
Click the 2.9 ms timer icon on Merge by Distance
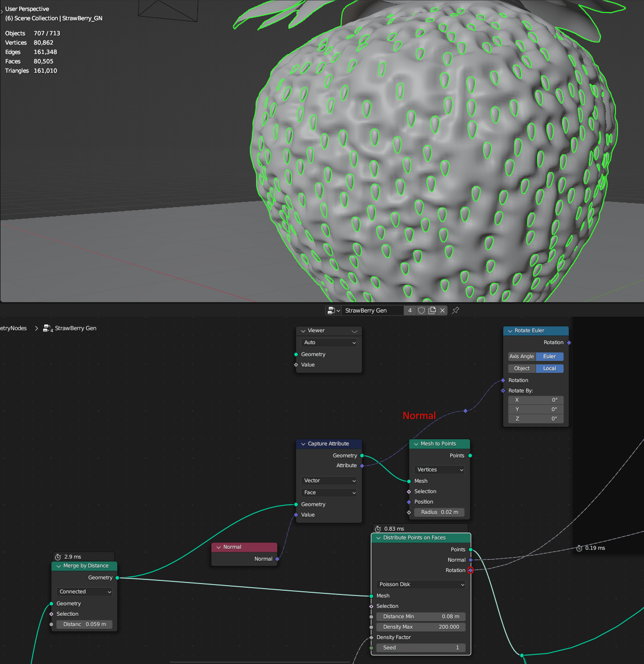[59, 556]
